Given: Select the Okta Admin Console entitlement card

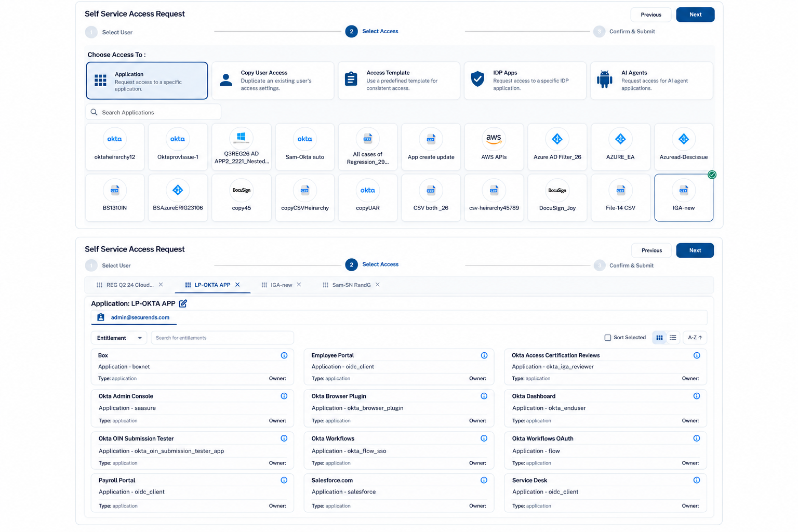Looking at the screenshot, I should pos(192,408).
